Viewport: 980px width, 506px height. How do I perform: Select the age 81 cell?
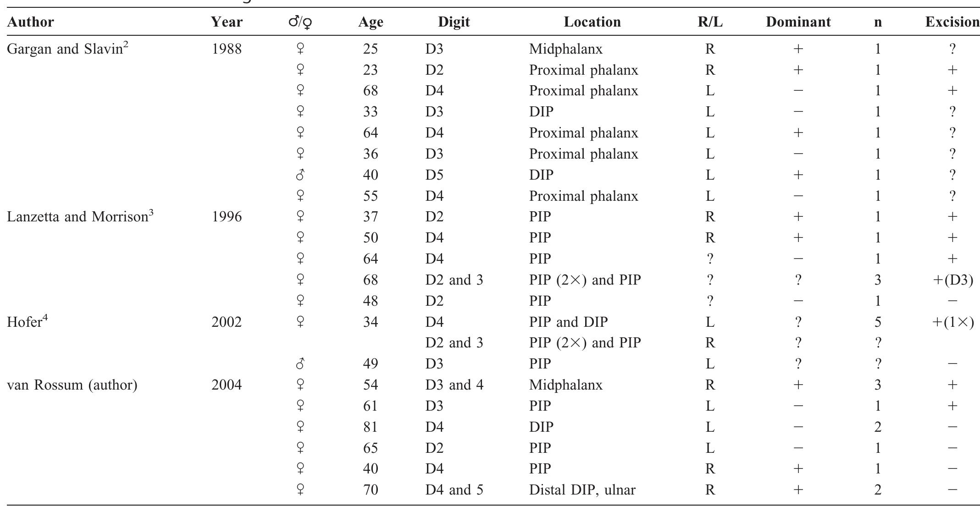click(370, 427)
